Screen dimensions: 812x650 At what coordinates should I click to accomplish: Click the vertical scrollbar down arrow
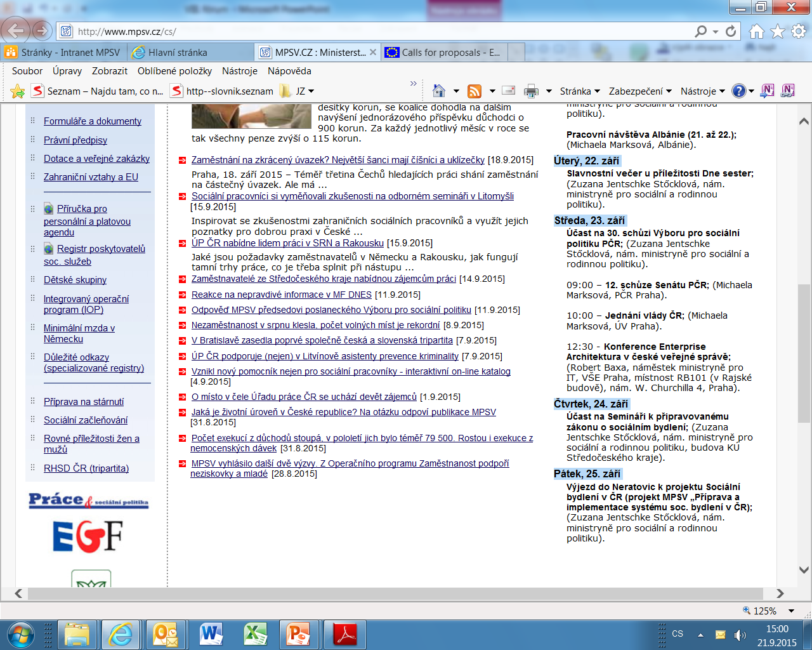804,570
